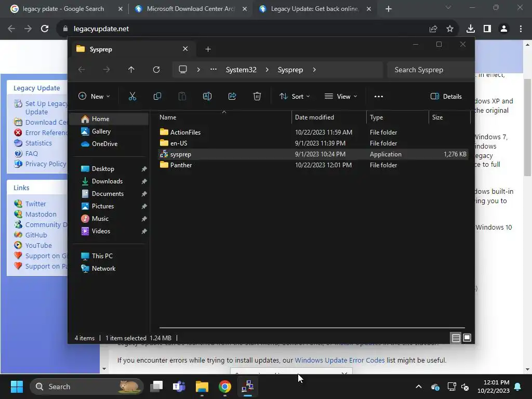The image size is (532, 399).
Task: Open the FAQ link on the website
Action: [x=32, y=154]
